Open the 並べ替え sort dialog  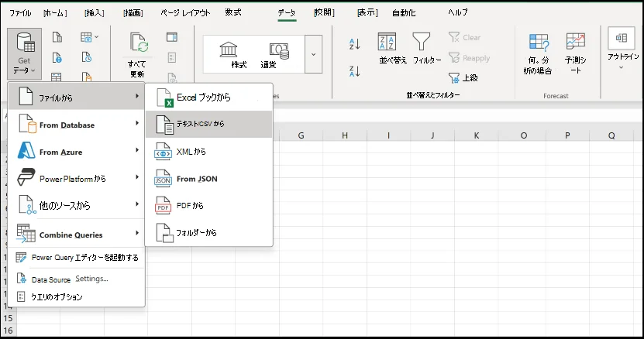click(x=393, y=49)
